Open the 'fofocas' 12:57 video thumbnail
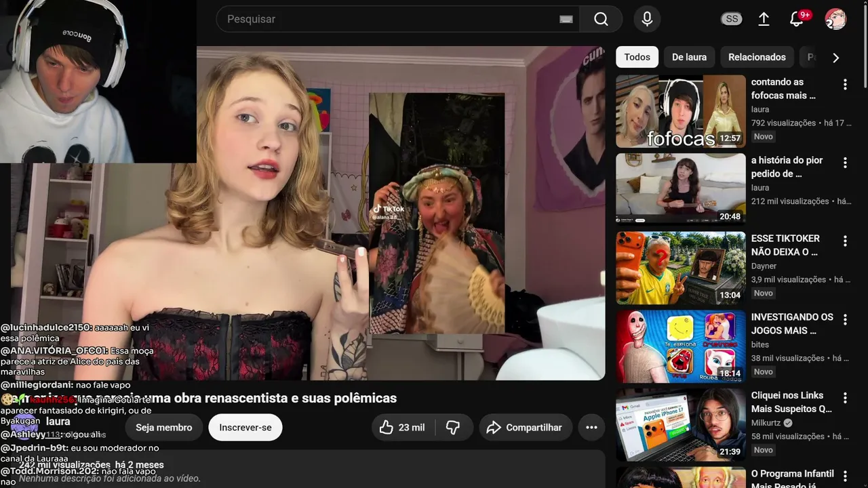The width and height of the screenshot is (868, 488). click(x=681, y=111)
